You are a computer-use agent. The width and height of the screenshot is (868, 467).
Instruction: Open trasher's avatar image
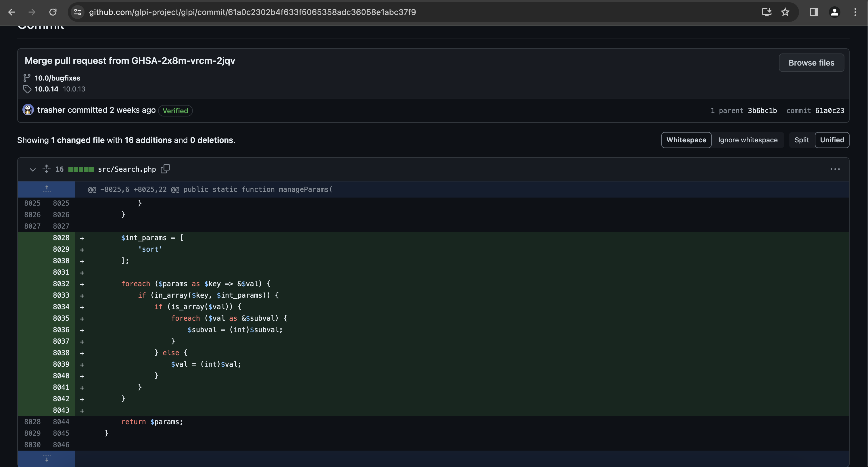[28, 110]
